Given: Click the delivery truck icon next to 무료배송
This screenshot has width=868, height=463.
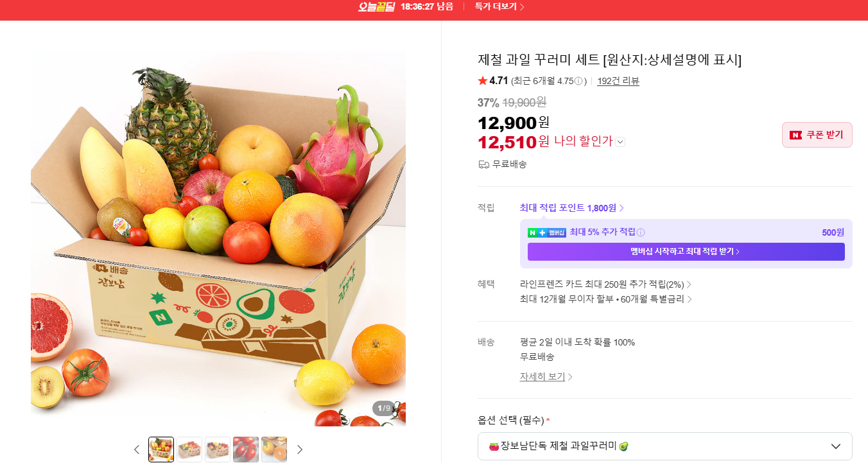Looking at the screenshot, I should [x=483, y=164].
